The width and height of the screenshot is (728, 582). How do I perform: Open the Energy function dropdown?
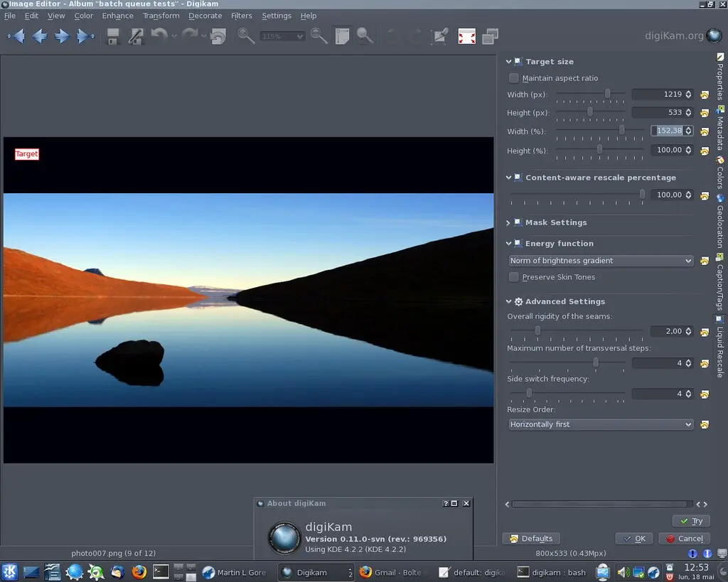(x=601, y=261)
